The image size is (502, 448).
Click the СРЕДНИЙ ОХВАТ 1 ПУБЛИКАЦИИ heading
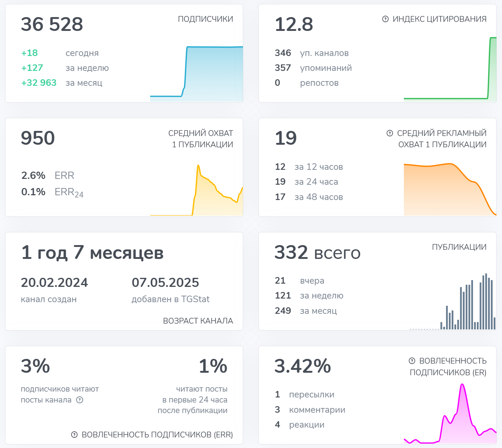coord(201,139)
